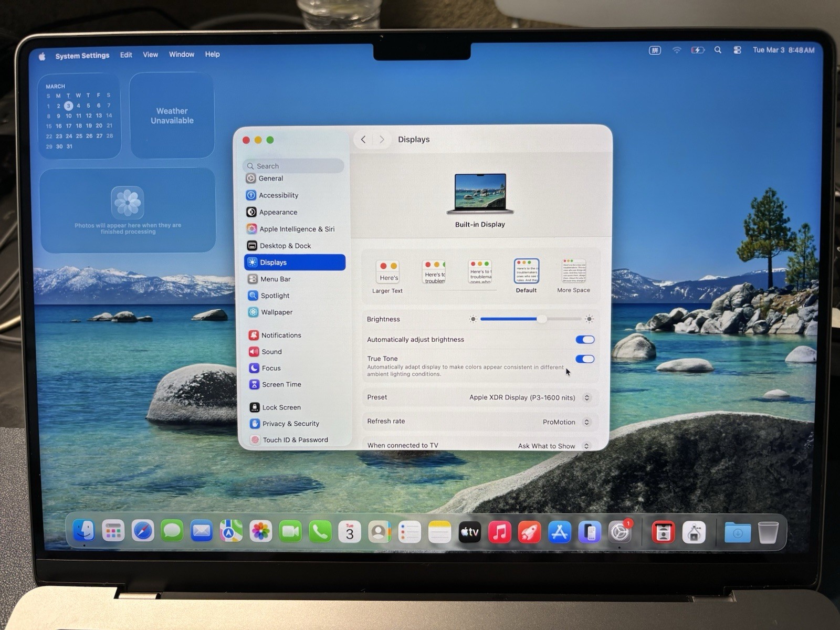The width and height of the screenshot is (840, 630).
Task: Open the Edit menu
Action: click(126, 55)
